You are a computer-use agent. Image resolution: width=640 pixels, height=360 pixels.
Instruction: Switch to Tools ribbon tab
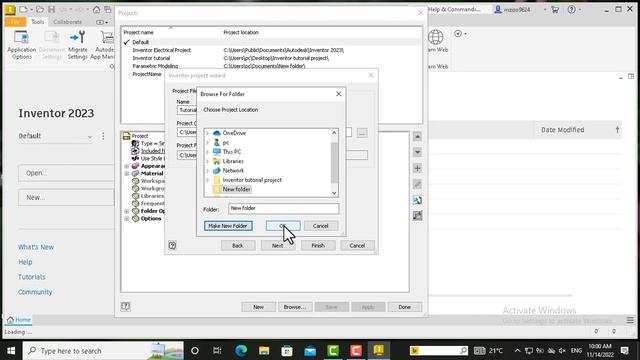(x=38, y=22)
